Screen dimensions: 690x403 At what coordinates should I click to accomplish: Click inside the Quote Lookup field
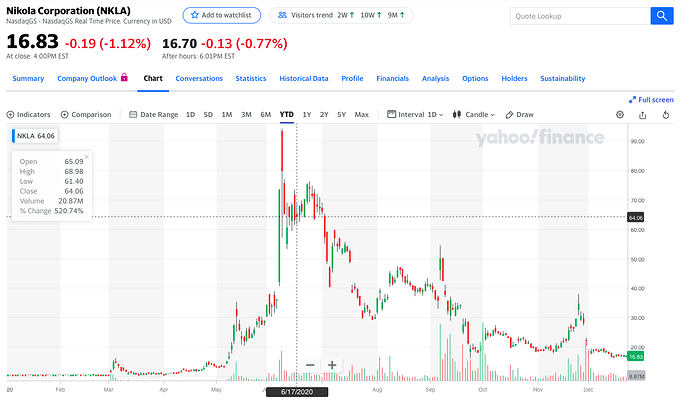(x=580, y=16)
